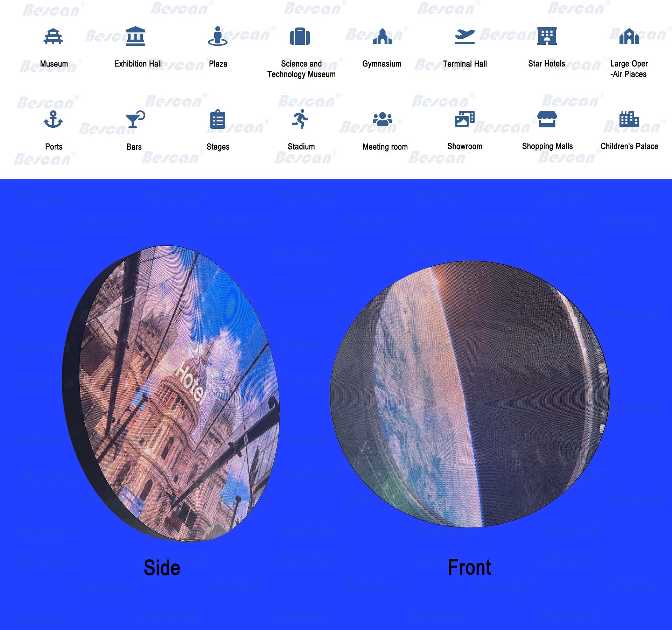Click the Showroom display icon
The height and width of the screenshot is (630, 672).
click(x=465, y=118)
